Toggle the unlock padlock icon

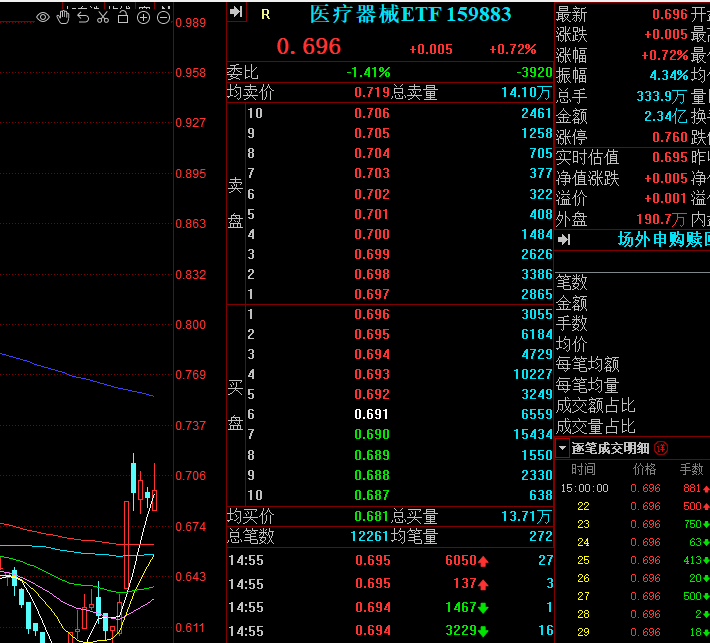click(x=123, y=17)
